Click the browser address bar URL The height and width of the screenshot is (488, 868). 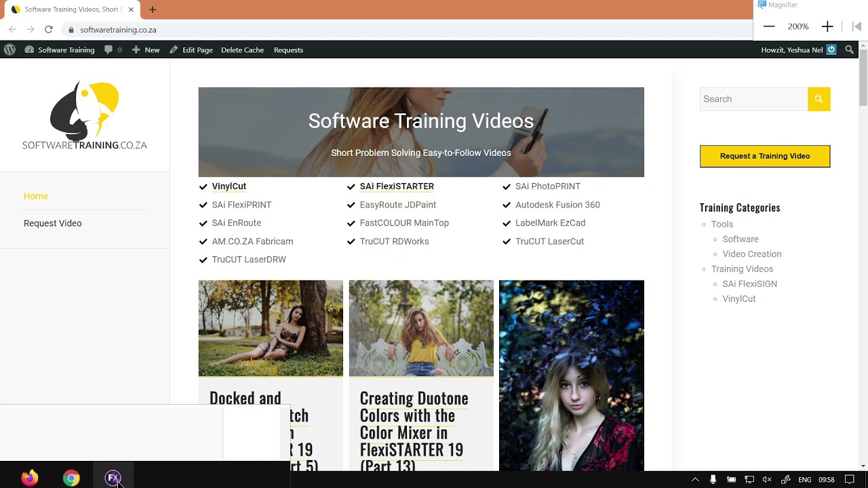click(118, 30)
